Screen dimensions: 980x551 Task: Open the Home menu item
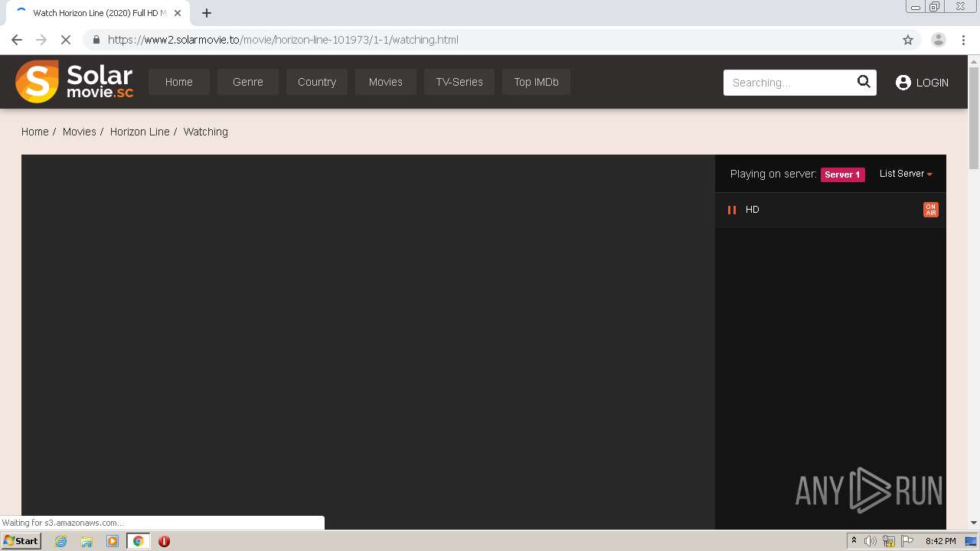point(179,82)
